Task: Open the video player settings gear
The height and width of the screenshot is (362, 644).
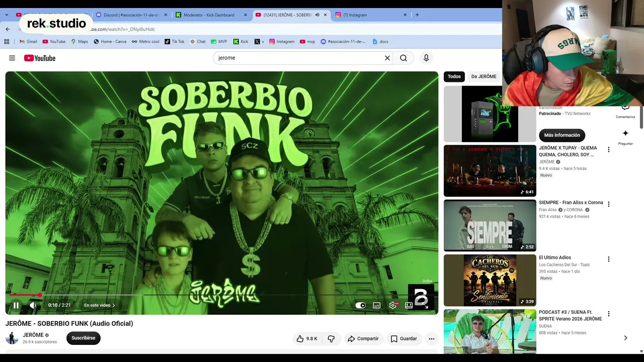Action: point(393,305)
